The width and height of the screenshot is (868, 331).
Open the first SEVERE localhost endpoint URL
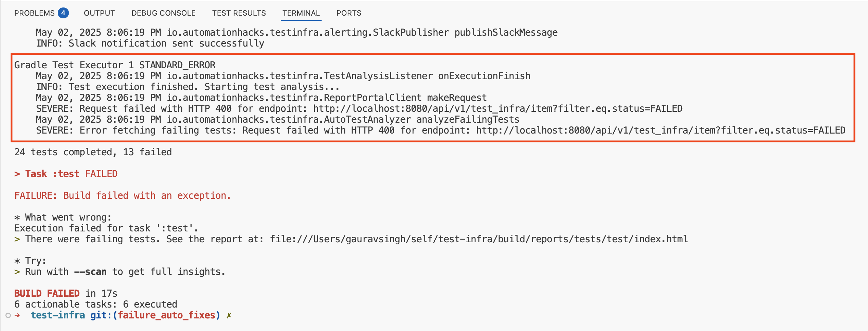[x=498, y=109]
